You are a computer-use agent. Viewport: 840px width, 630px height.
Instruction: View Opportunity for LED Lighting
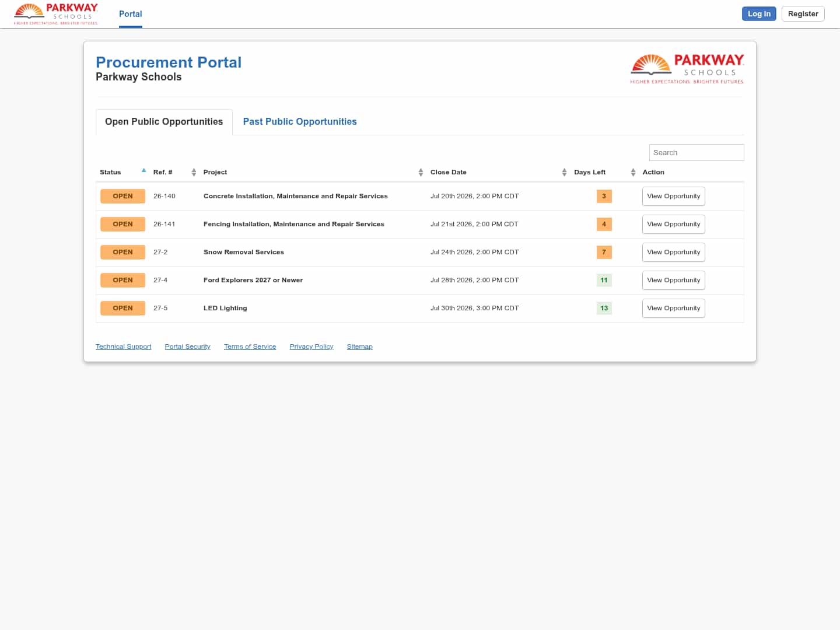(673, 308)
